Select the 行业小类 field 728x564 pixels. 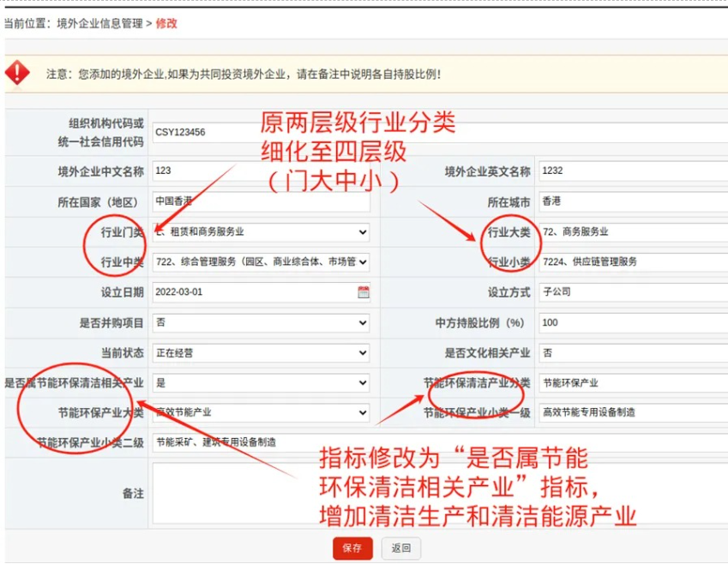click(x=633, y=262)
